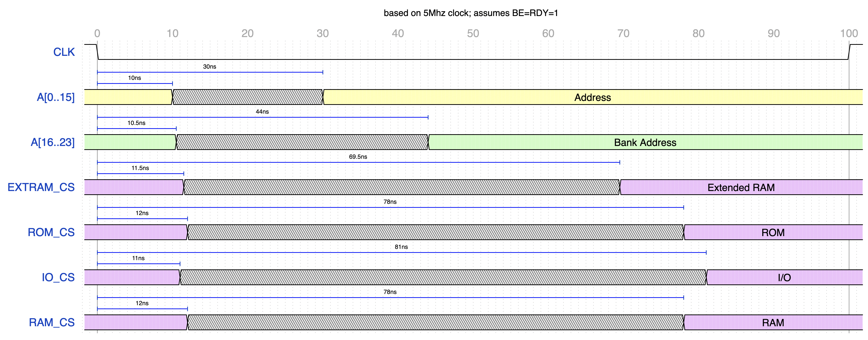Click the green Bank Address segment
This screenshot has width=868, height=340.
[x=645, y=142]
